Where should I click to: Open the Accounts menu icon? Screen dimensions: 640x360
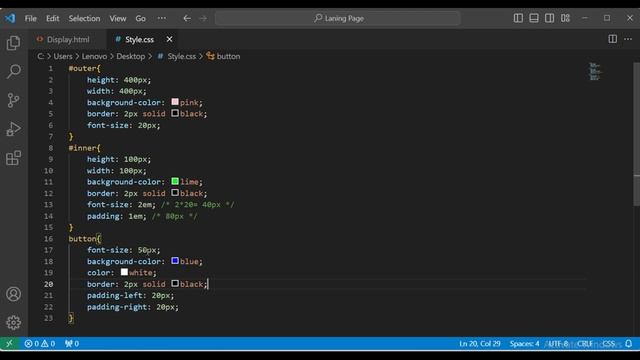[13, 294]
